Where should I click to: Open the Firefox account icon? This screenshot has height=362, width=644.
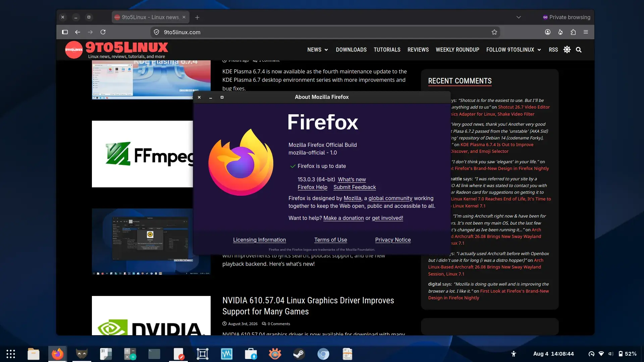[548, 32]
